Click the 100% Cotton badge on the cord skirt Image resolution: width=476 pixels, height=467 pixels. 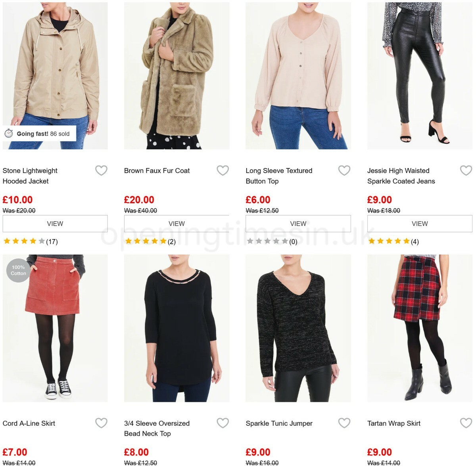coord(18,271)
